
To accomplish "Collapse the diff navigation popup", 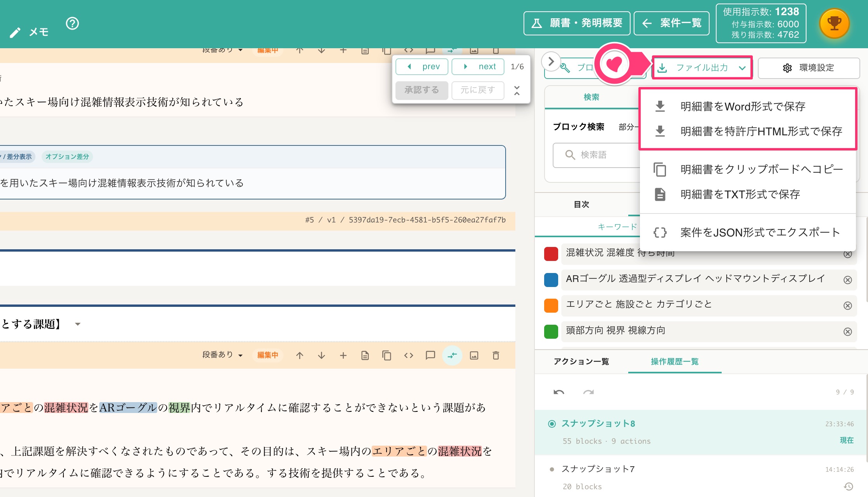I will click(x=517, y=91).
